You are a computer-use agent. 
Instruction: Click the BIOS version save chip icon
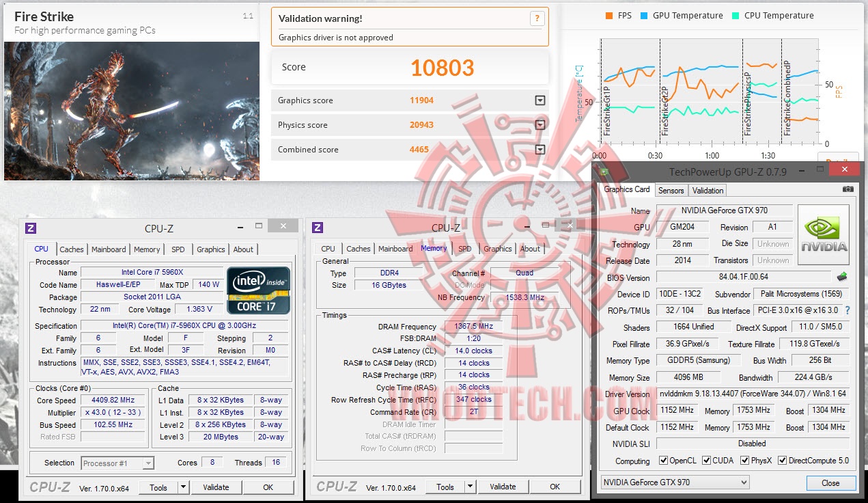[x=843, y=277]
